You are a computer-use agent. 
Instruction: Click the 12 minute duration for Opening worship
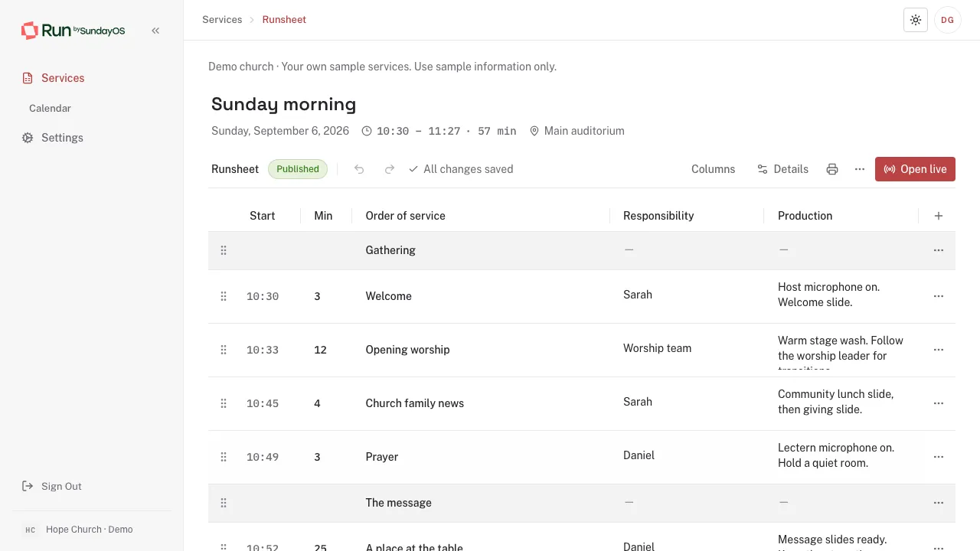pos(320,350)
